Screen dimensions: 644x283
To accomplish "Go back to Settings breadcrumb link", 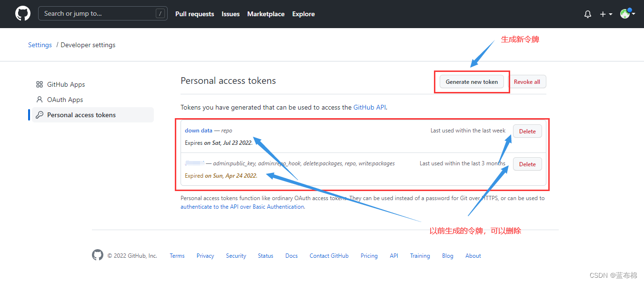I will coord(40,45).
